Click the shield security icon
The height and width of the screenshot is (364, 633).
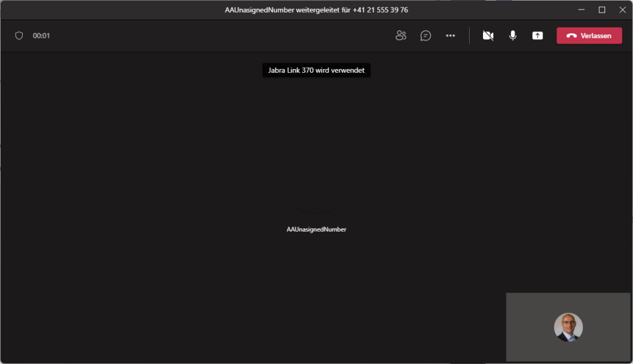click(19, 35)
